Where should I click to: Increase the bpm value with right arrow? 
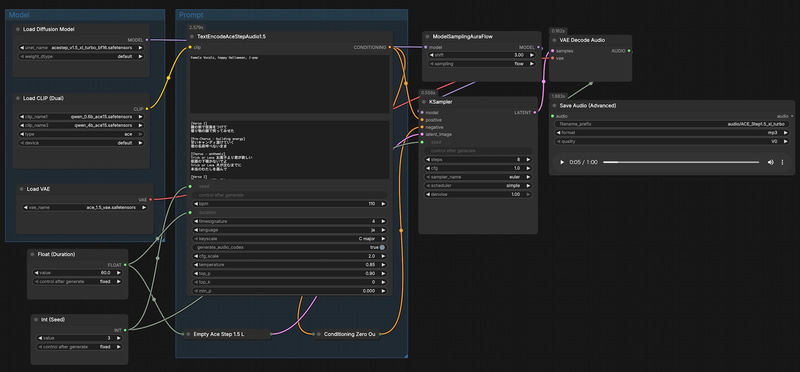click(x=383, y=204)
